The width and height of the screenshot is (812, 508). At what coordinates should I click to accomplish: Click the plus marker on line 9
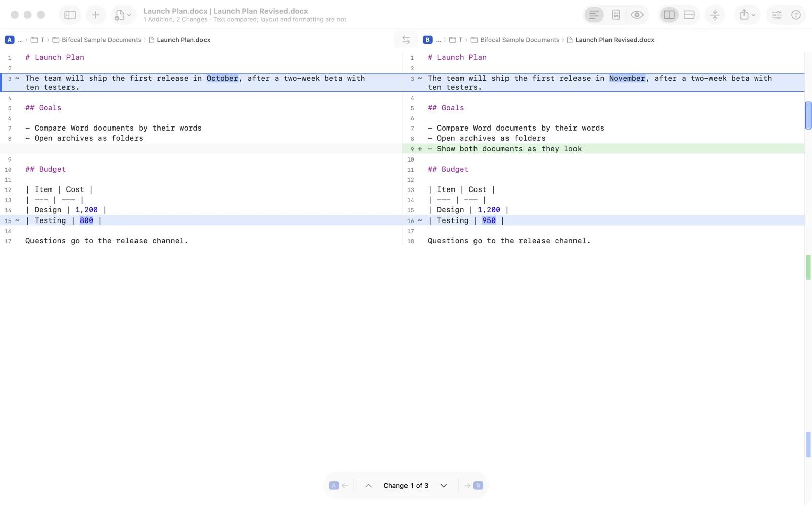click(x=420, y=149)
